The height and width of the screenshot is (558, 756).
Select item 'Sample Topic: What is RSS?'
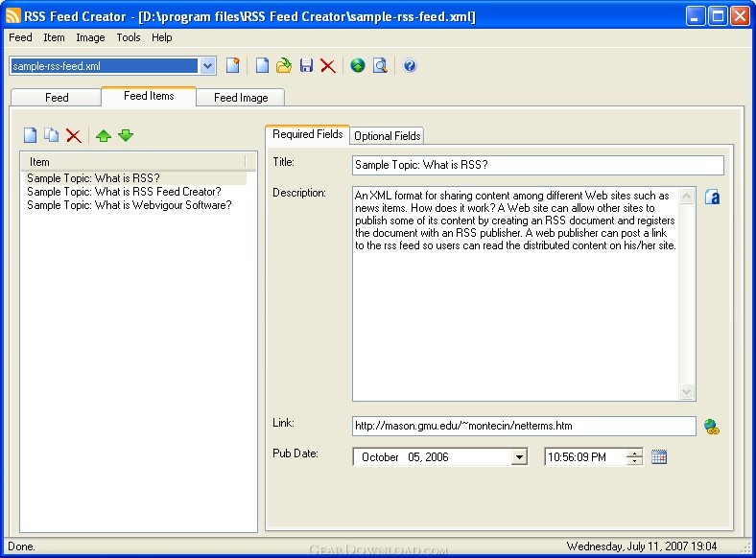135,178
